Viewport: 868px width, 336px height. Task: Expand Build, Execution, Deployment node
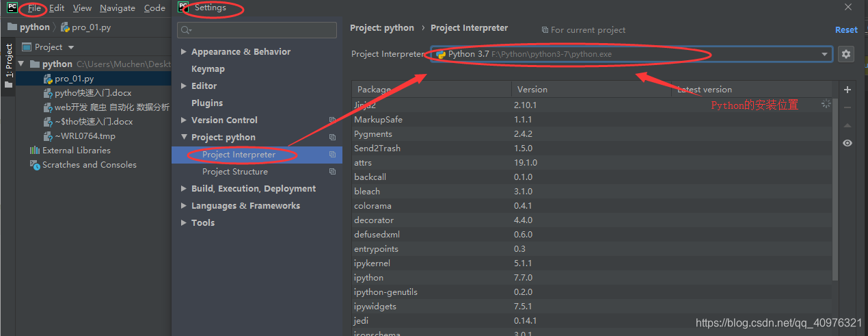183,189
